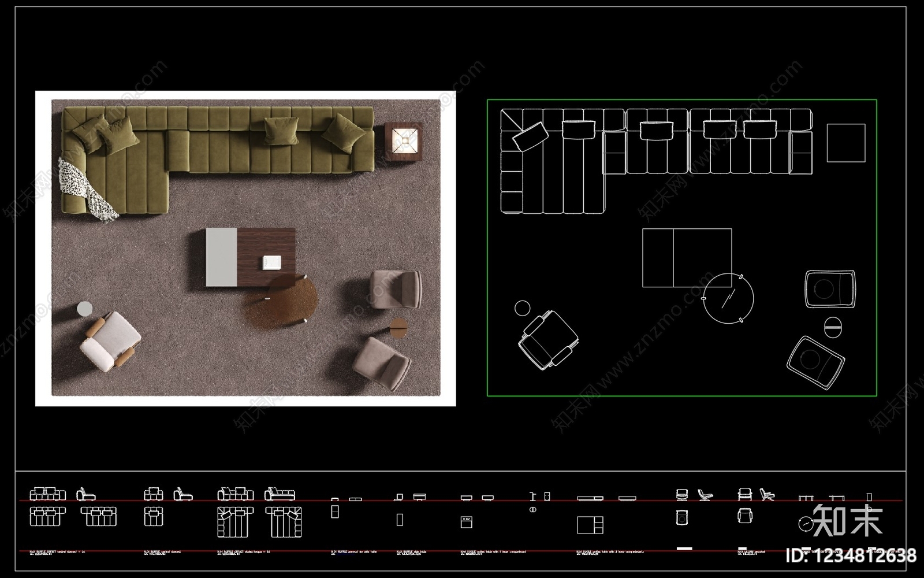Select the walnut coffee table in rendering
924x578 pixels.
coord(251,258)
